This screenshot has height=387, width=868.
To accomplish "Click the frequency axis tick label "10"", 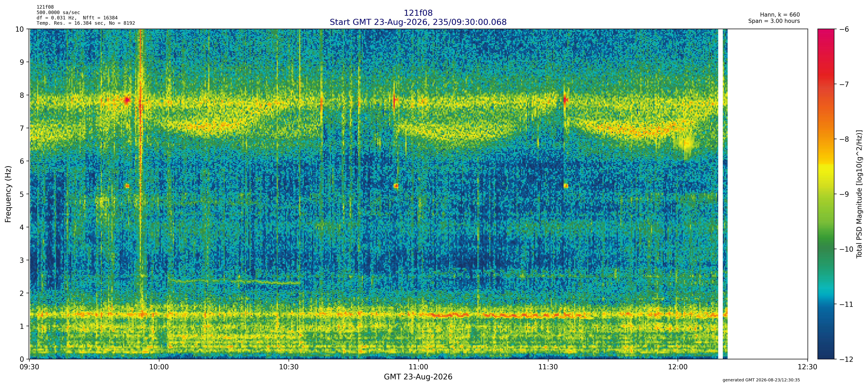I will (20, 29).
